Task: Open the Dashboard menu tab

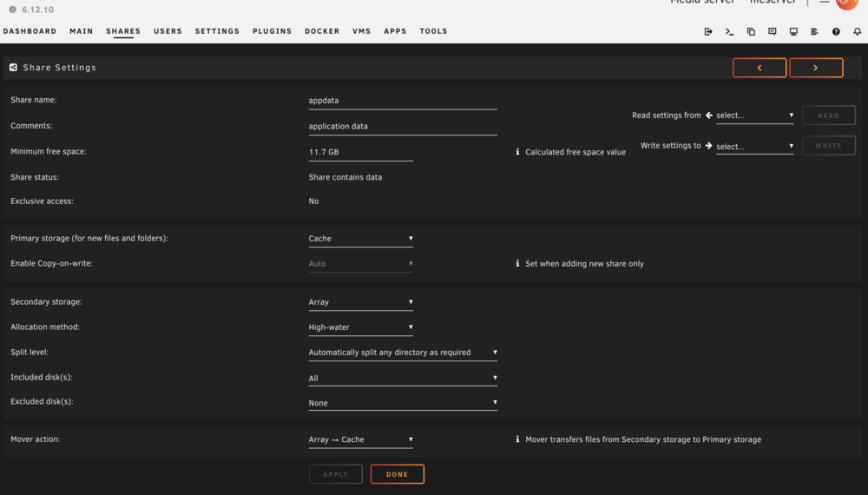Action: tap(30, 31)
